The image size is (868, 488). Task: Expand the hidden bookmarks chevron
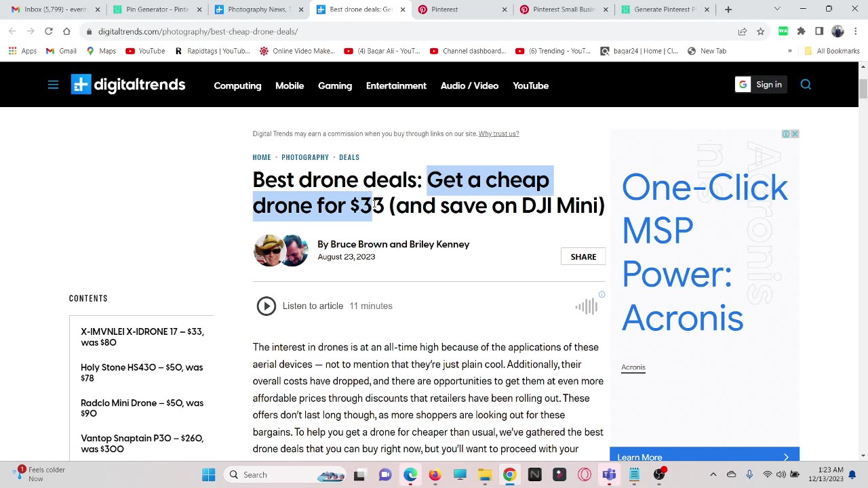click(789, 51)
